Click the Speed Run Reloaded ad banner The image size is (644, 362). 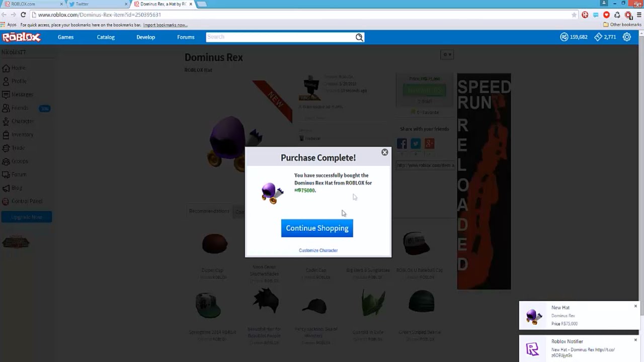coord(484,182)
